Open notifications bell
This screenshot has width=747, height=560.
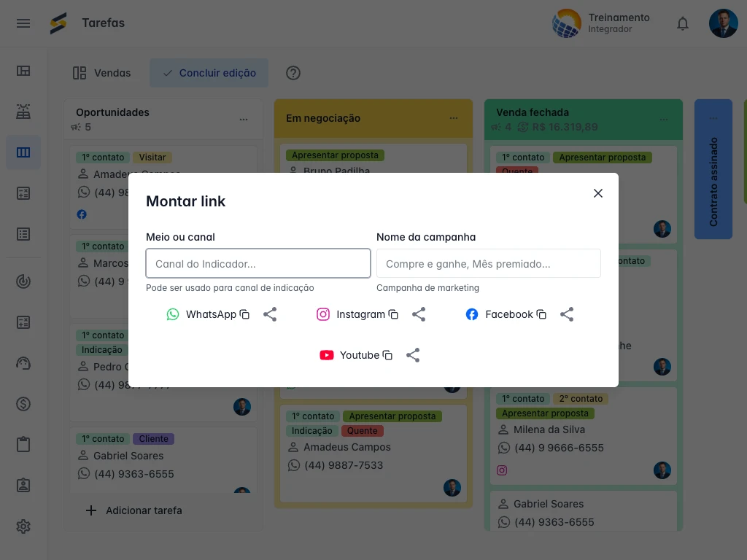tap(683, 23)
